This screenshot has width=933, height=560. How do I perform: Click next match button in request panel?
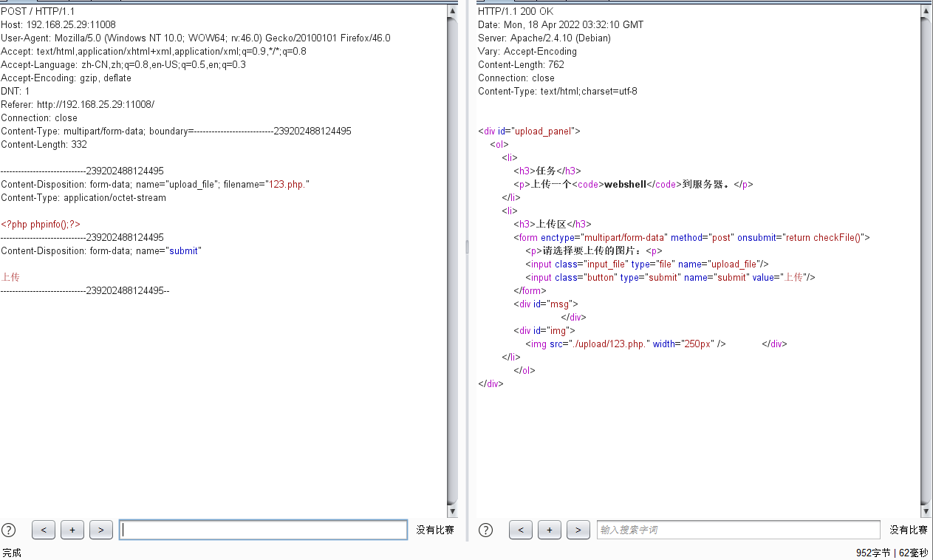(x=101, y=530)
